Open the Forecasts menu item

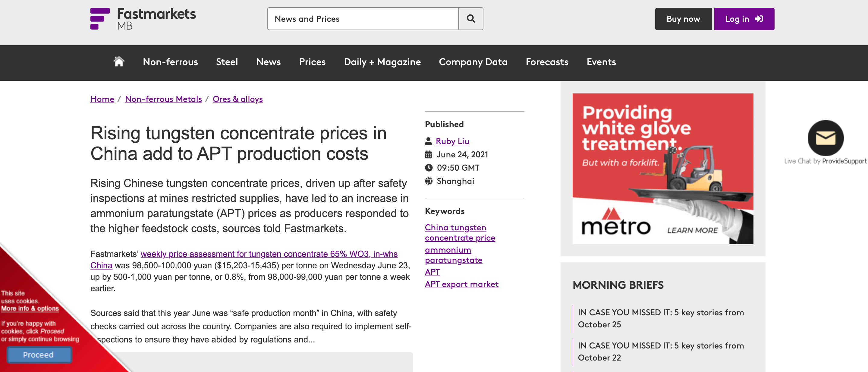546,62
